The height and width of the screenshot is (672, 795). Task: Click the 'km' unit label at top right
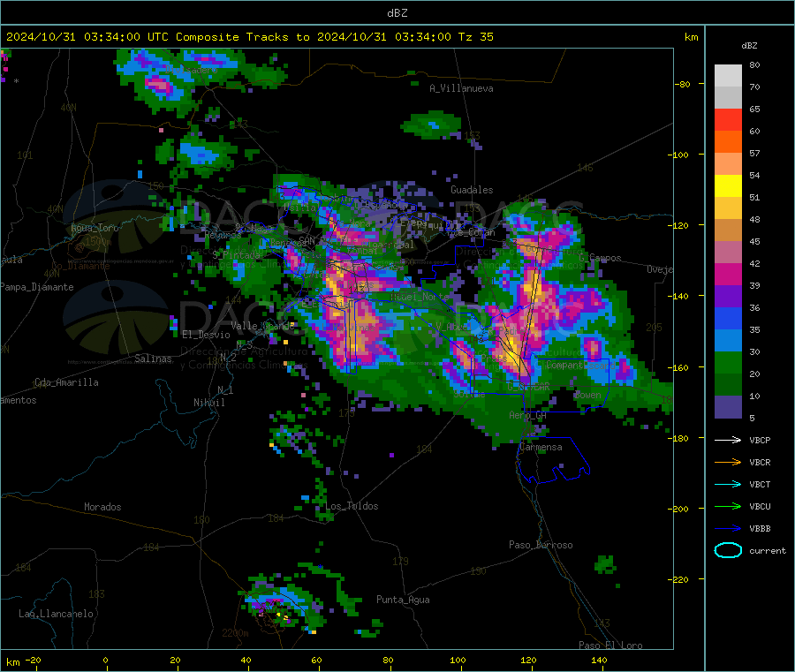pyautogui.click(x=691, y=37)
